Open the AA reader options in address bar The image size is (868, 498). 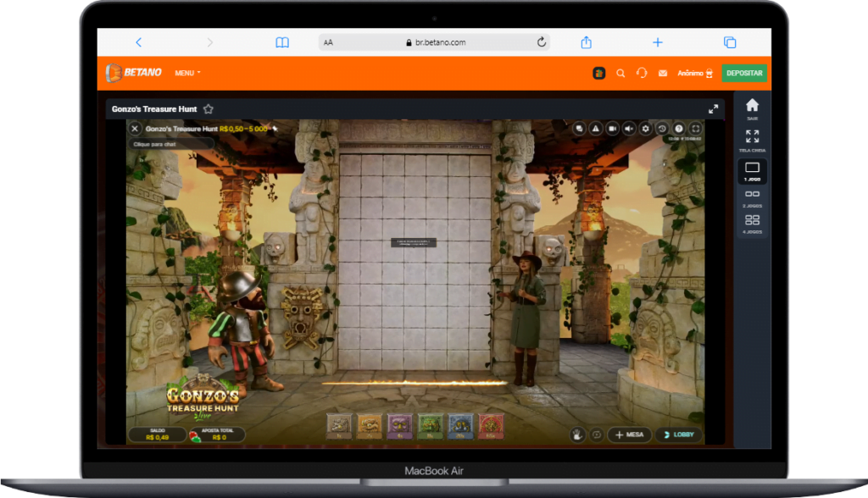pos(328,42)
